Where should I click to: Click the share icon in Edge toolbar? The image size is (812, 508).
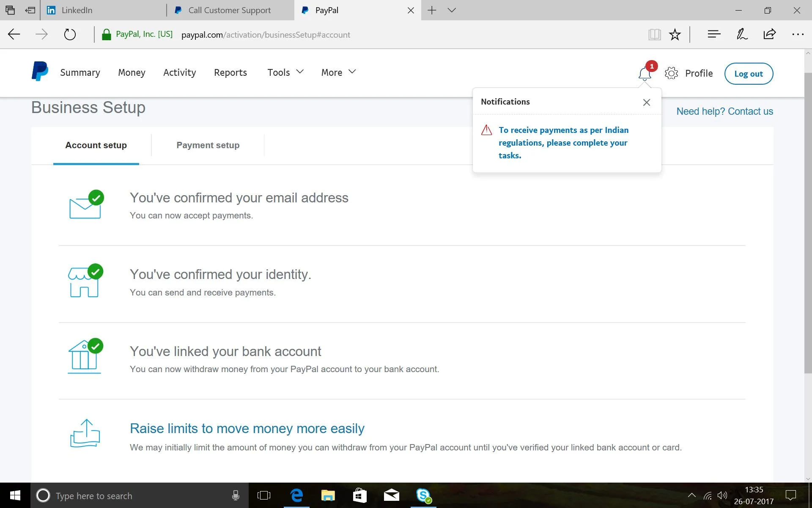tap(770, 34)
